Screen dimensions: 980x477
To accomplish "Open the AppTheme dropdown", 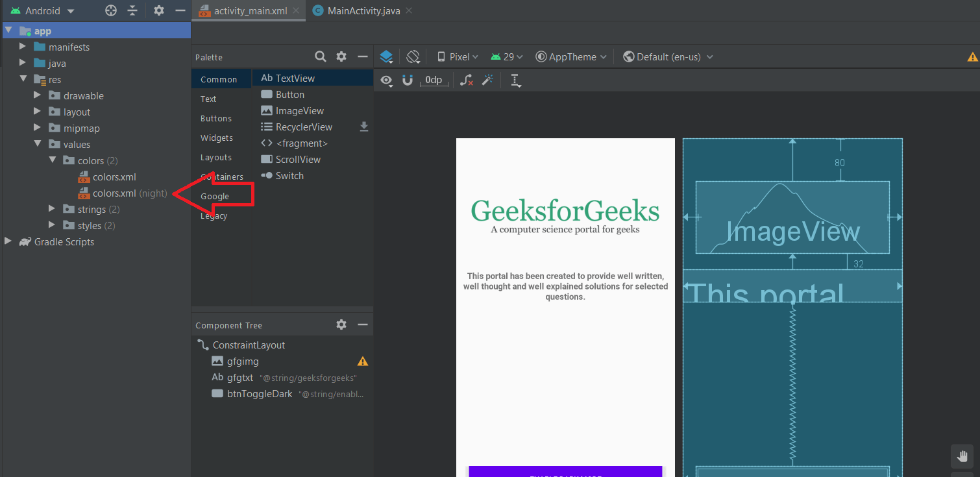I will (x=571, y=57).
